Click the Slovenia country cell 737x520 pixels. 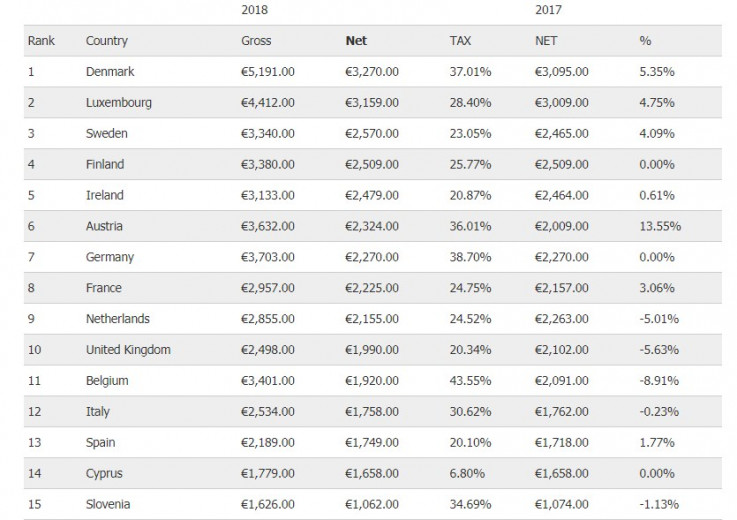click(109, 505)
